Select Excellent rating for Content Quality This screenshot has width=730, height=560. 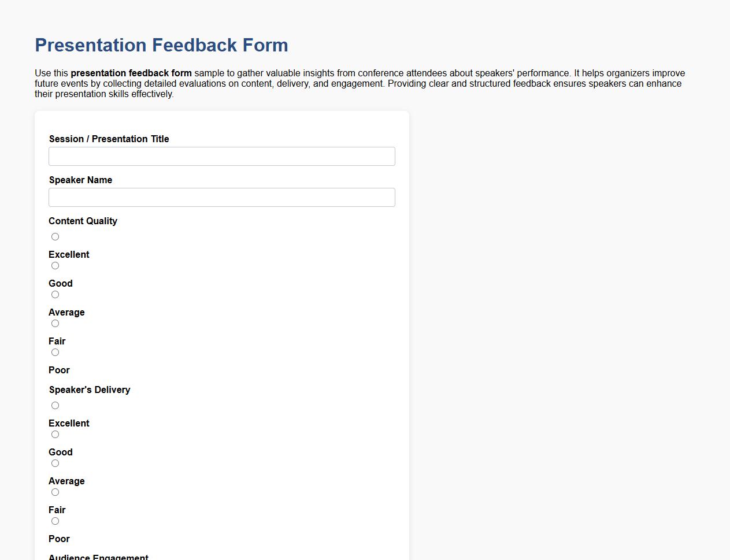pos(55,236)
